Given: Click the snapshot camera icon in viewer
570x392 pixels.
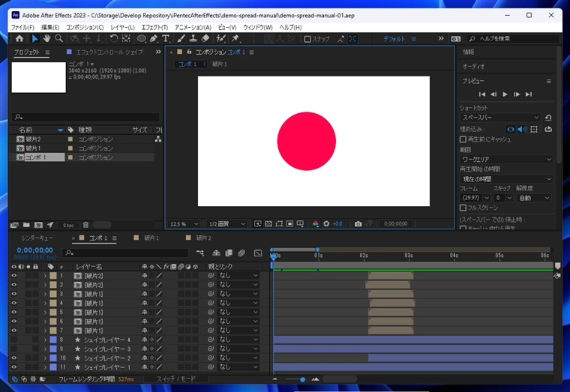Looking at the screenshot, I should 358,224.
